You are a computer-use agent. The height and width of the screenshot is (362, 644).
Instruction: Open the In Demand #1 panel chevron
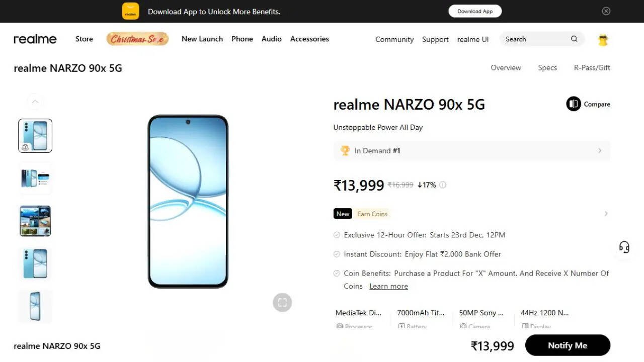tap(600, 150)
